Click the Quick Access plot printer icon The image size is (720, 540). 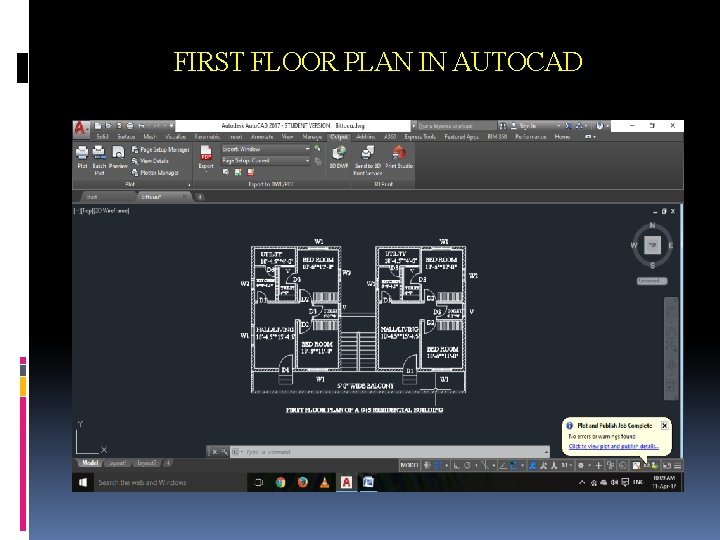pos(130,126)
